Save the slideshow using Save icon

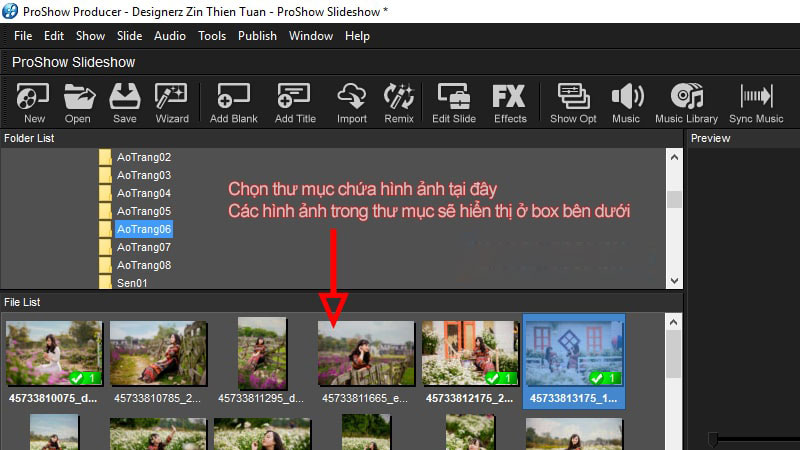point(124,103)
